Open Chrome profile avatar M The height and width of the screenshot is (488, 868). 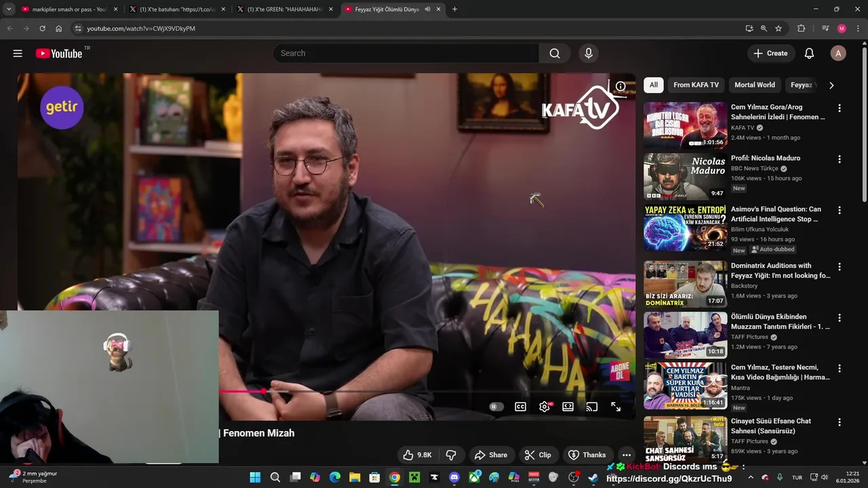[842, 28]
